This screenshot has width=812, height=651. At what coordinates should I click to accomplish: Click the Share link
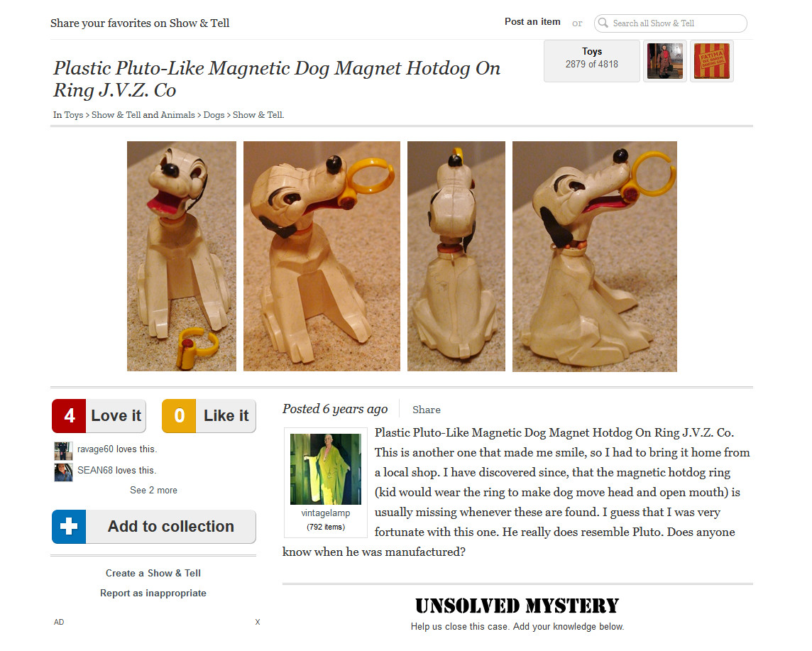[426, 410]
